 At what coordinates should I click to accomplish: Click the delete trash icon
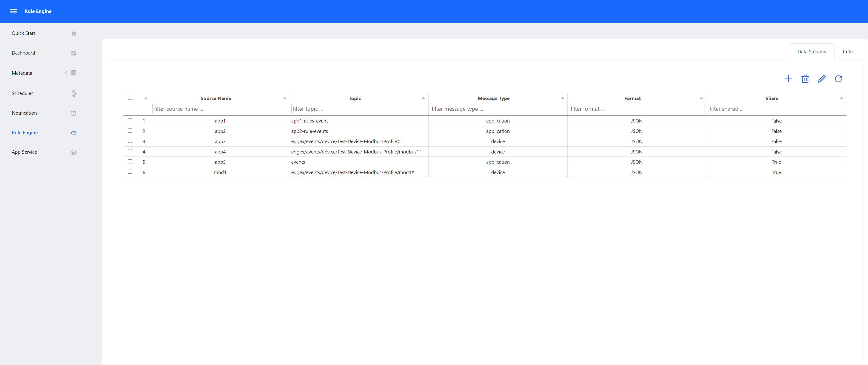coord(805,79)
